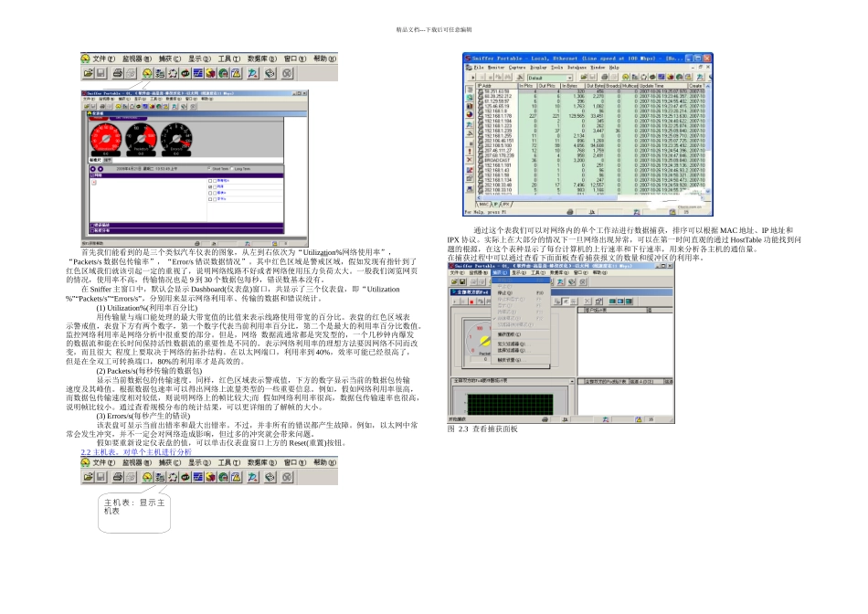868x614 pixels.
Task: Click Protocol Distribution icon in upper toolbar image
Action: (211, 73)
